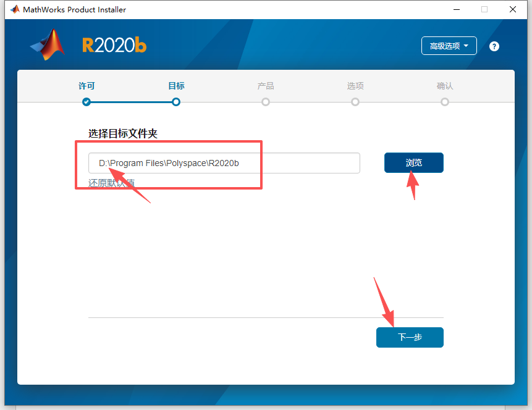Click the 产品 step indicator circle
The height and width of the screenshot is (410, 532).
(x=266, y=102)
